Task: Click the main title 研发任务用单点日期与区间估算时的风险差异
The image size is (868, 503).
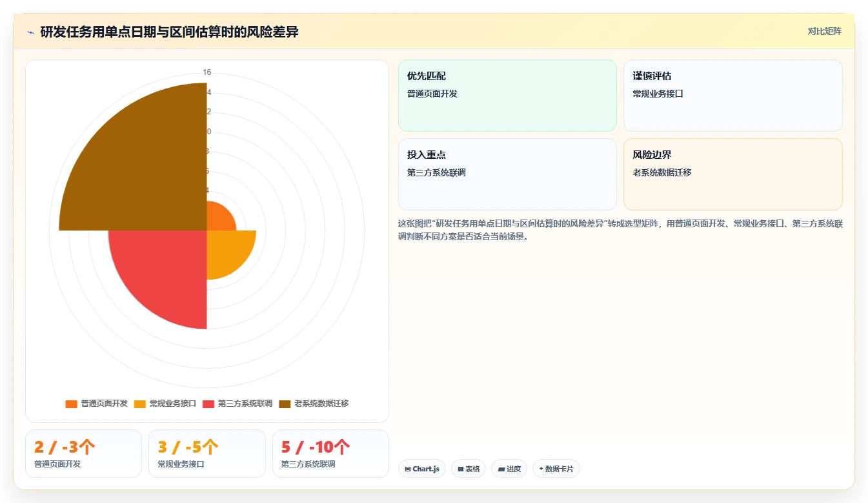Action: click(x=169, y=32)
